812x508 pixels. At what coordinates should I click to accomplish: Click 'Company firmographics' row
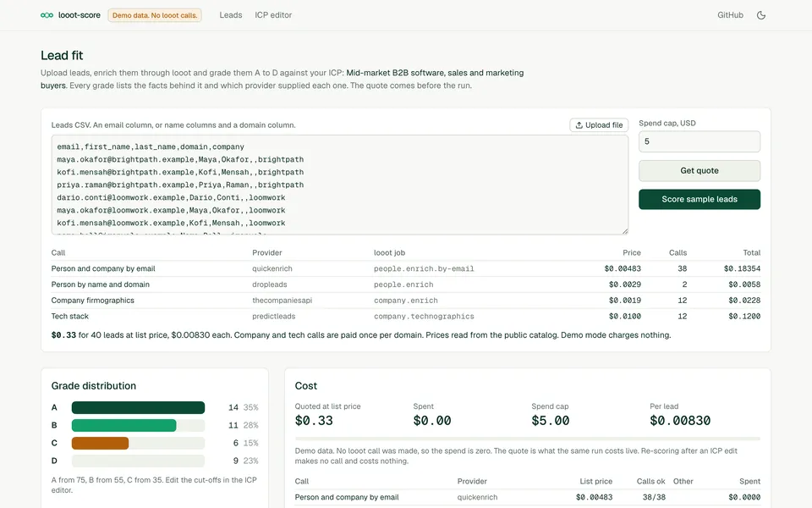click(405, 300)
